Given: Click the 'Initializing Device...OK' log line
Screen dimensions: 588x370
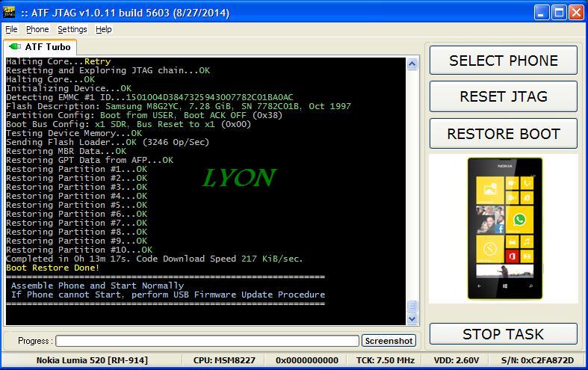Looking at the screenshot, I should [x=69, y=88].
